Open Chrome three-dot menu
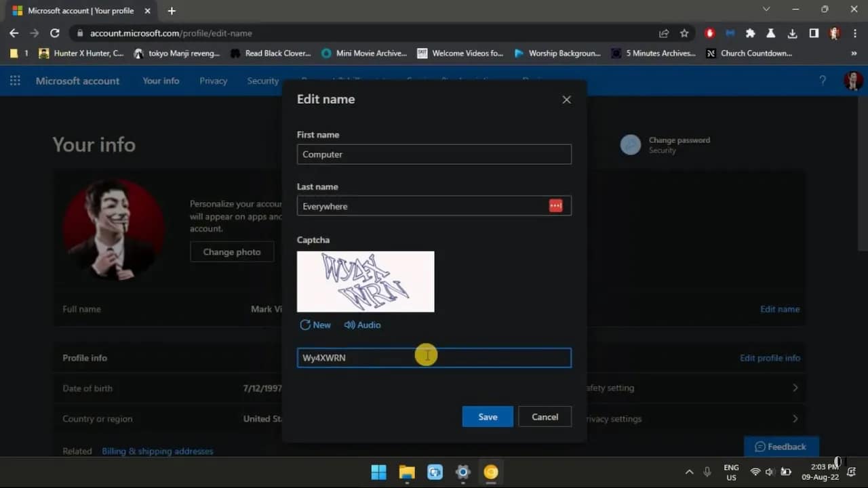The image size is (868, 488). [854, 33]
